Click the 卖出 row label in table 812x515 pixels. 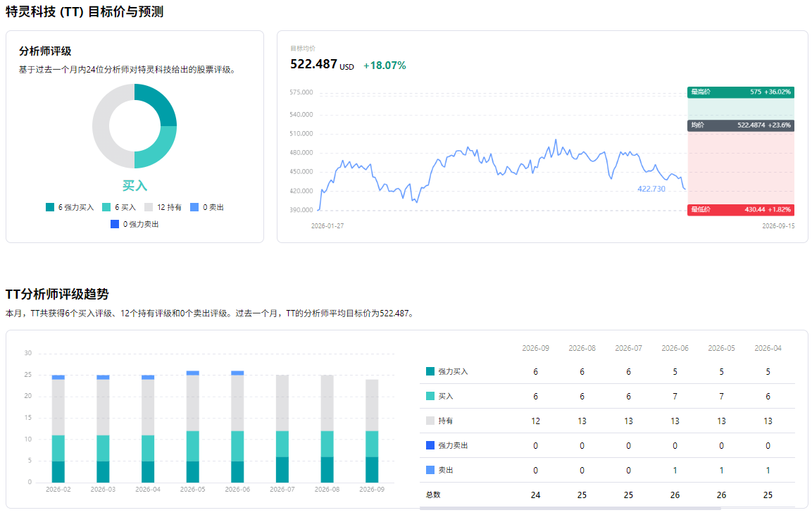click(x=445, y=471)
